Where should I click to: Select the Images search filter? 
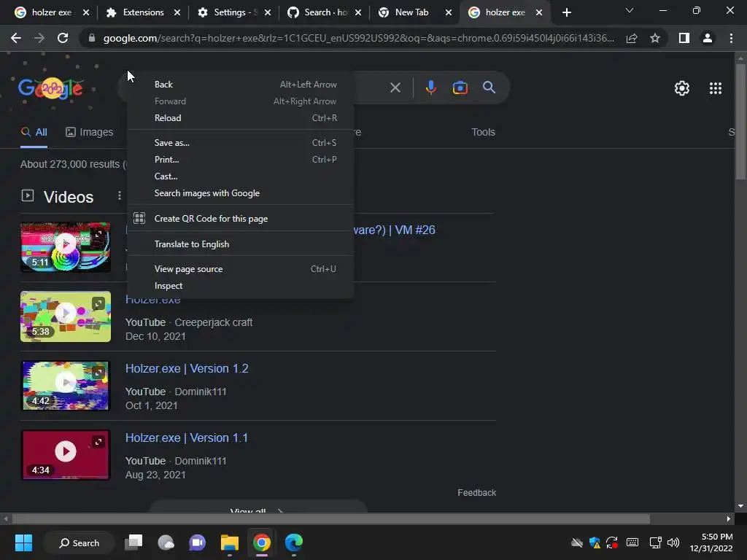point(90,132)
